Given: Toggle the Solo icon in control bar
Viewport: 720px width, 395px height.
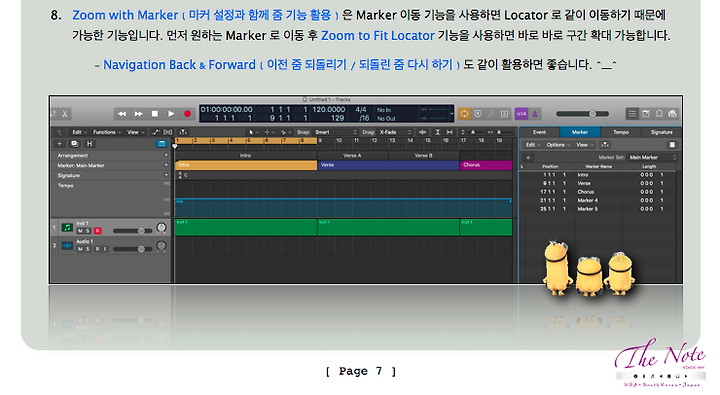Looking at the screenshot, I should 504,113.
